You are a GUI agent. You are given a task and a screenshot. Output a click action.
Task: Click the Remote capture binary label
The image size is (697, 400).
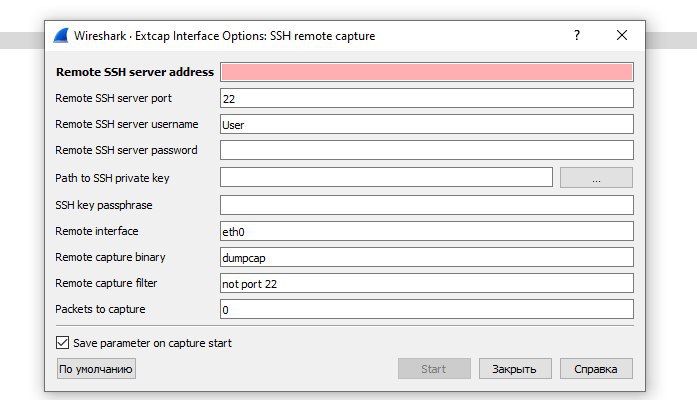(x=110, y=257)
